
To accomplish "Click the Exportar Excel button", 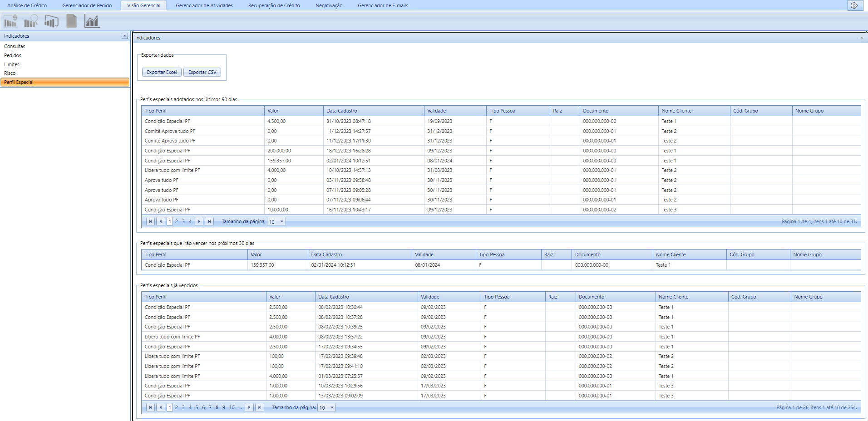I will [162, 72].
